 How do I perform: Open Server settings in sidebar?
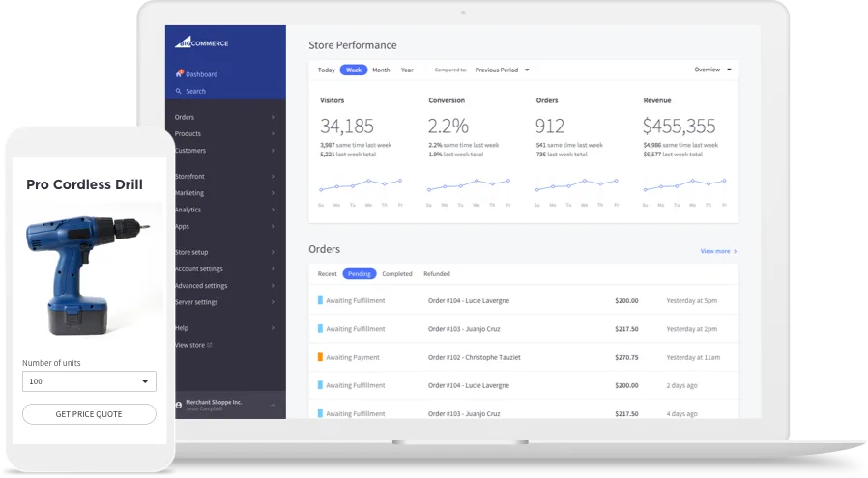point(196,302)
